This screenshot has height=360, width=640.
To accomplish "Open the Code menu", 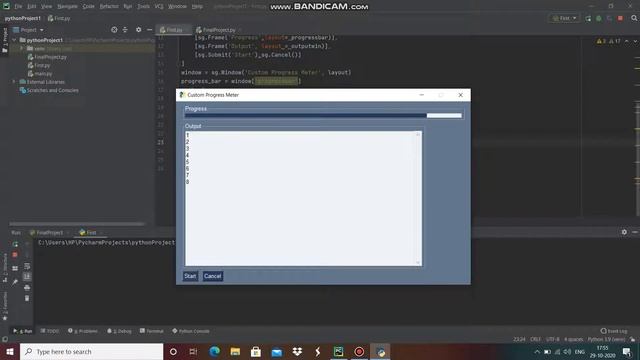I will pos(89,7).
